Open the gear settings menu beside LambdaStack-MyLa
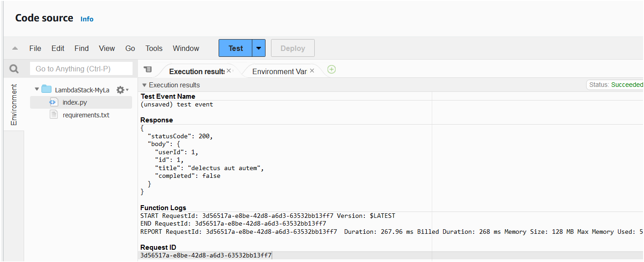 coord(120,90)
